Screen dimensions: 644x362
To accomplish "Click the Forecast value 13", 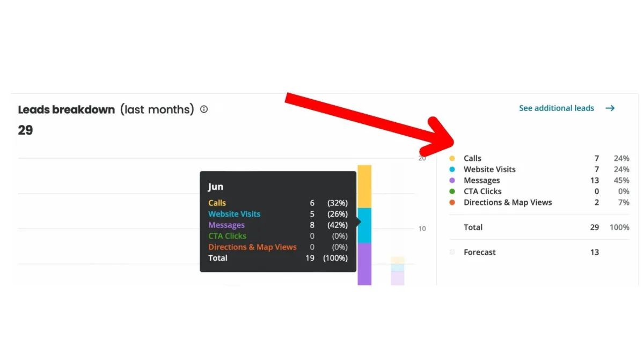I will click(595, 252).
